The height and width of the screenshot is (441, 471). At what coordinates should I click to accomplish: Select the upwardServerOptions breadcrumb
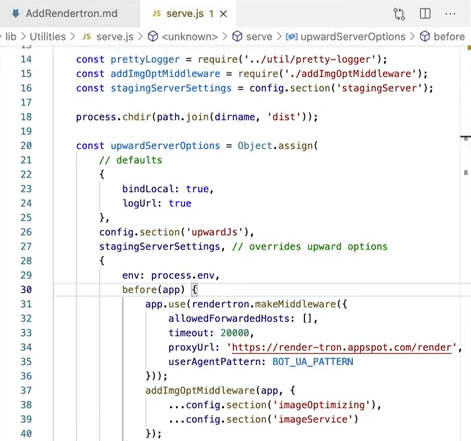(x=353, y=37)
